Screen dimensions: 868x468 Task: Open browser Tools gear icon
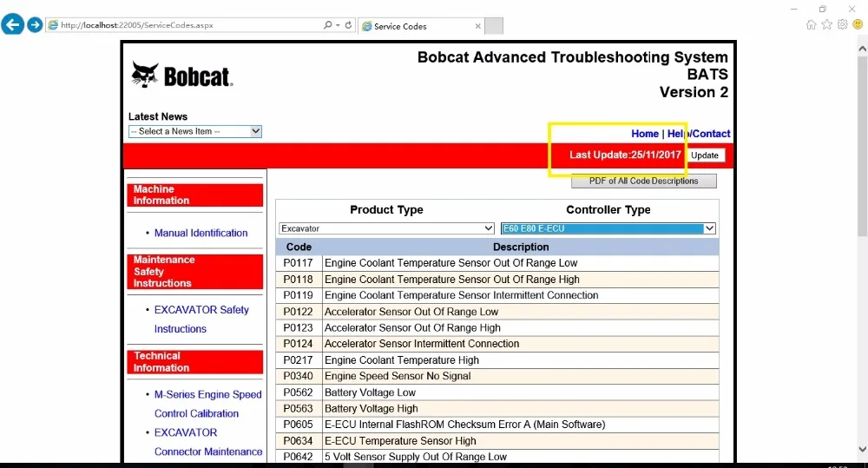click(843, 24)
